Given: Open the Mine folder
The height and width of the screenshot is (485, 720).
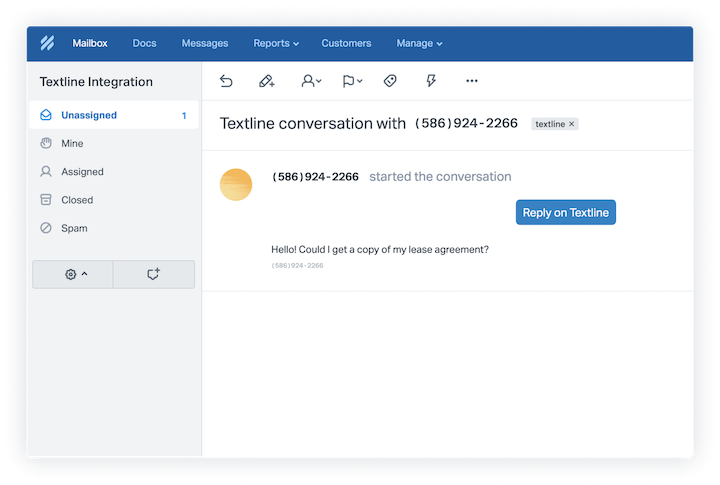Looking at the screenshot, I should [113, 143].
